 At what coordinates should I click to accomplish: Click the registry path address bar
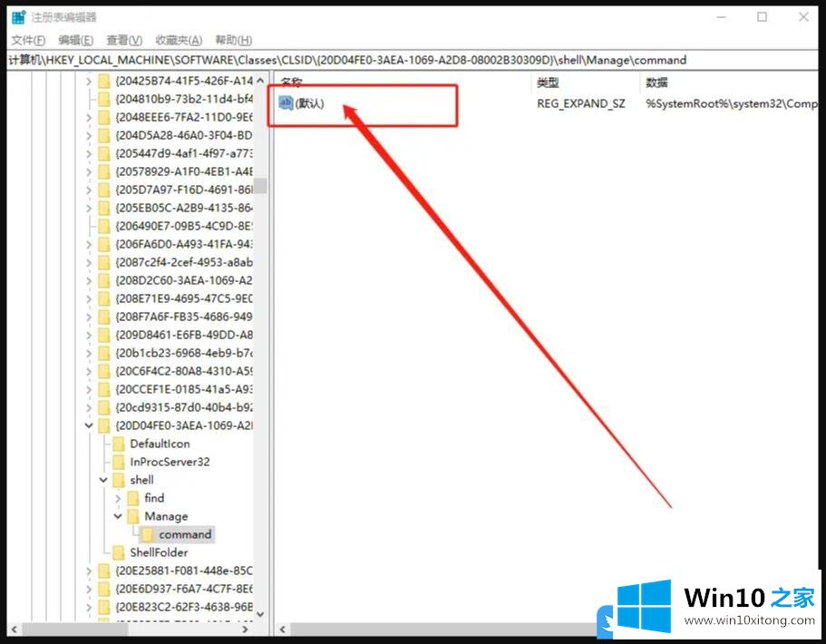(408, 60)
